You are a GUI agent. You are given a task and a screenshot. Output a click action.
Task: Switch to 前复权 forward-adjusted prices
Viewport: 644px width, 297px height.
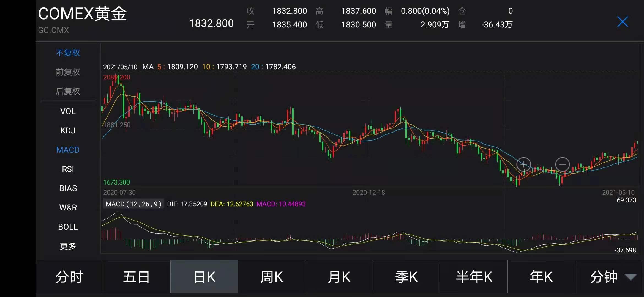click(68, 72)
